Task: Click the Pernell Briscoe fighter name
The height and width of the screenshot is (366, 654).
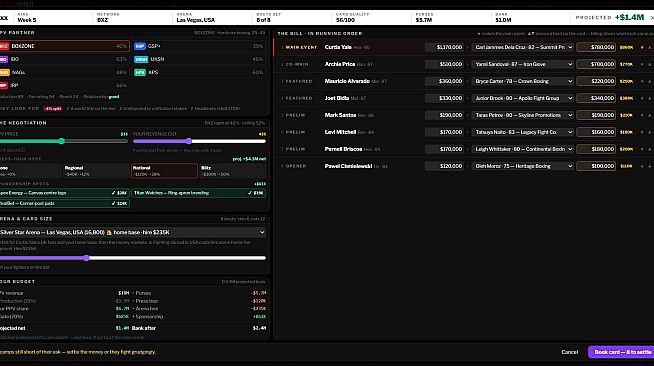Action: tap(343, 149)
